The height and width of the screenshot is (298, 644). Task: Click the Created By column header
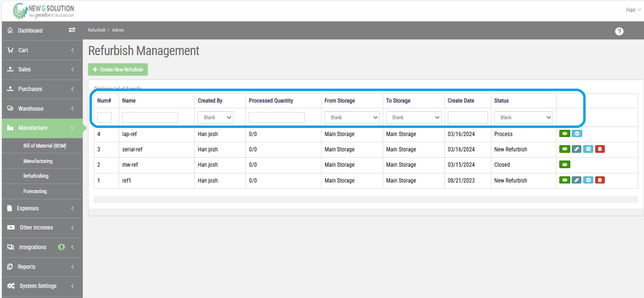(210, 101)
